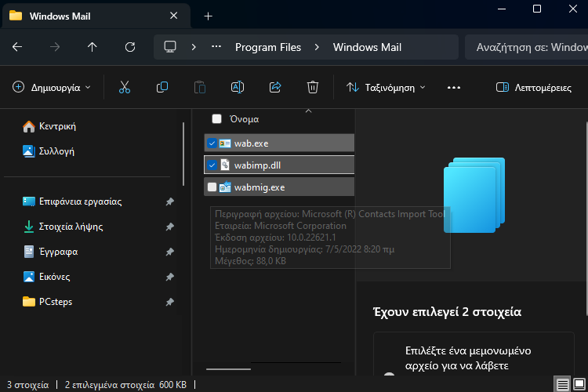
Task: Click the file list horizontal scrollbar
Action: [228, 369]
